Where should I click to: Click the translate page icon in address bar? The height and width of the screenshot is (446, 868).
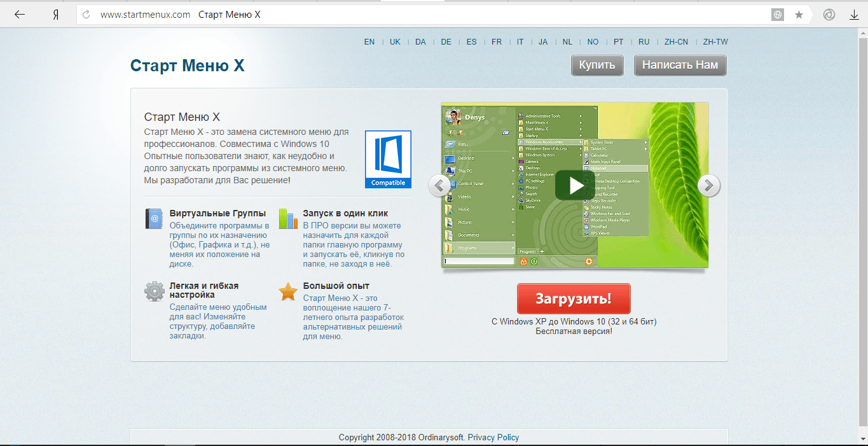777,15
